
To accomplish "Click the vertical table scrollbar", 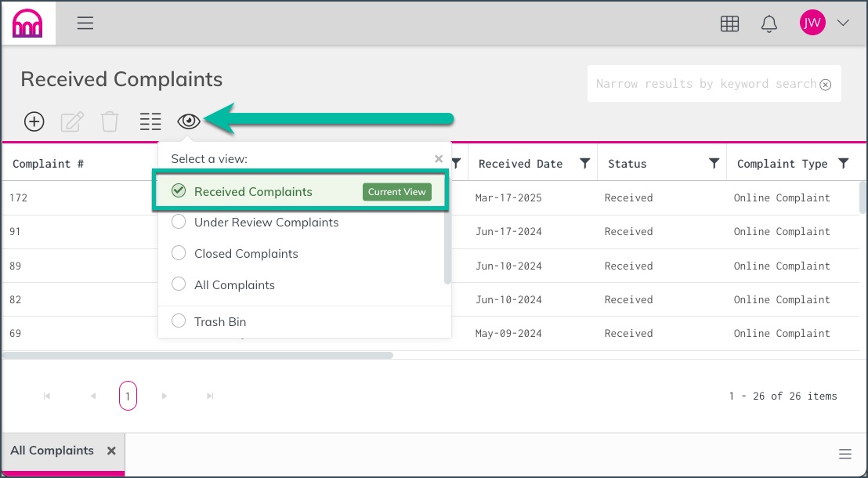I will point(863,197).
